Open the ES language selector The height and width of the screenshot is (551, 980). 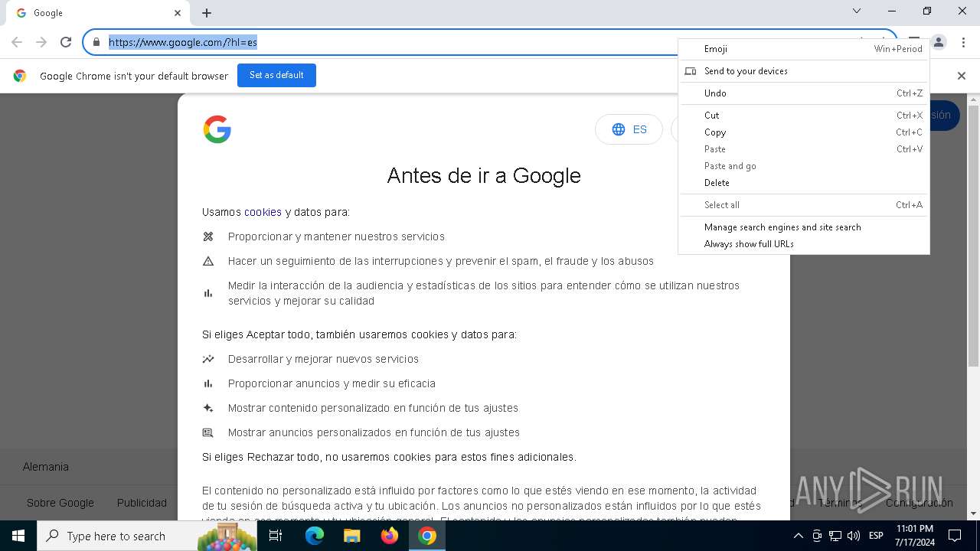(x=629, y=129)
